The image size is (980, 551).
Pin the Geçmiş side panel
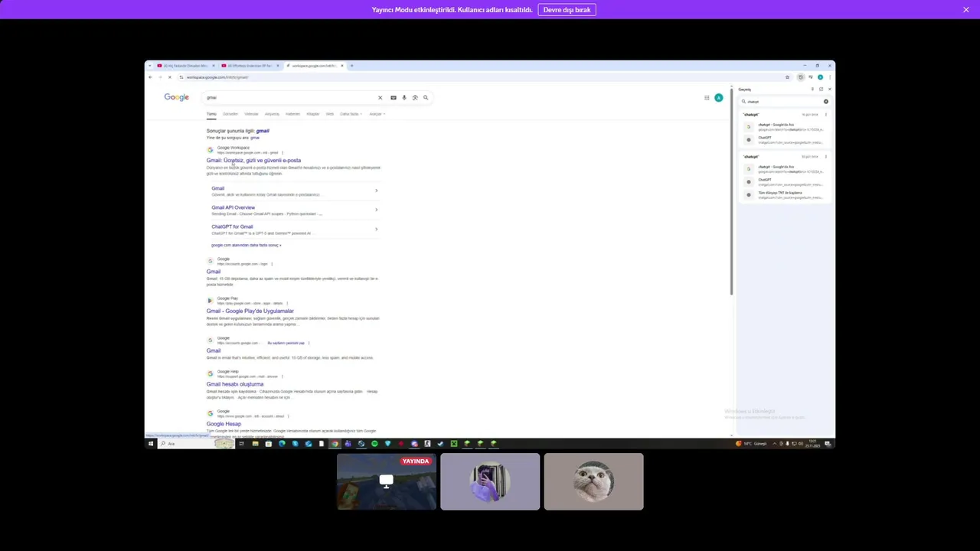[x=812, y=89]
